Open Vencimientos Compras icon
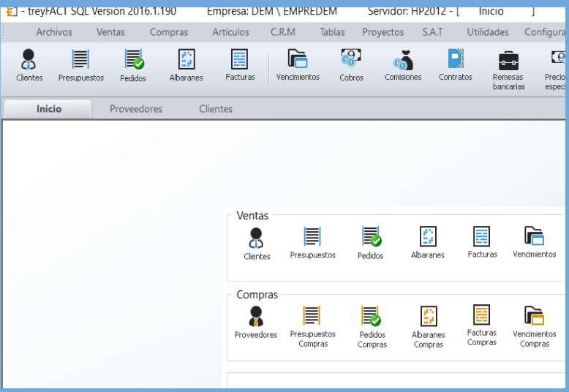The height and width of the screenshot is (392, 569). (x=534, y=326)
